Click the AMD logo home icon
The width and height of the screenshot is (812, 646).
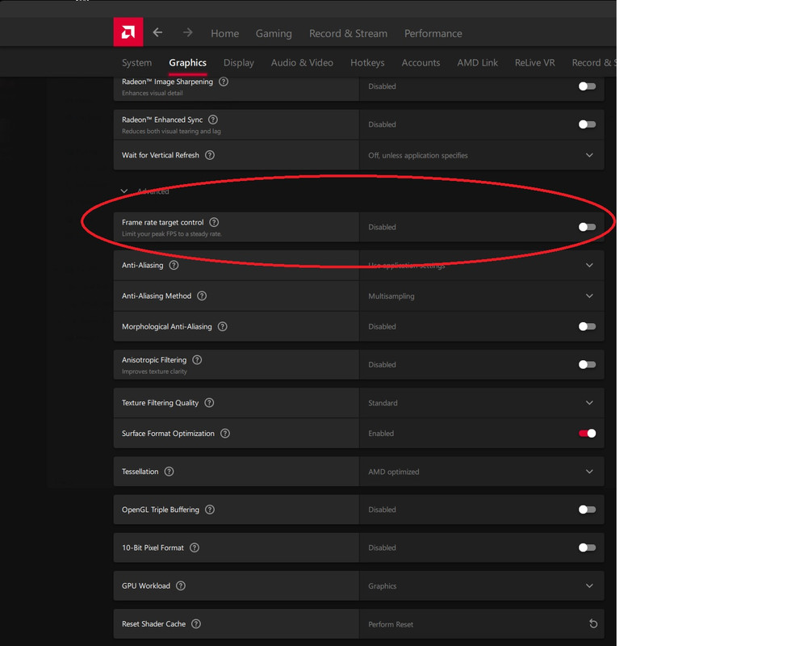pyautogui.click(x=128, y=32)
